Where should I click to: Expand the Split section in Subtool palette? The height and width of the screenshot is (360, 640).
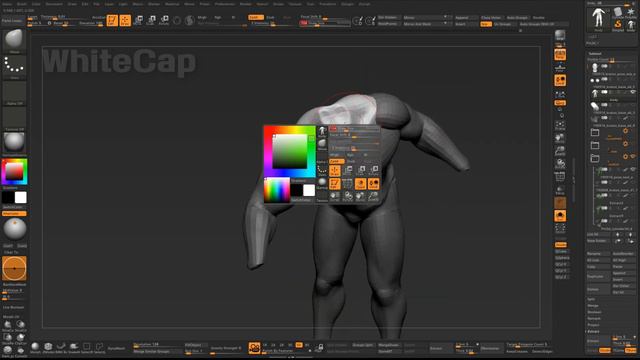[591, 299]
